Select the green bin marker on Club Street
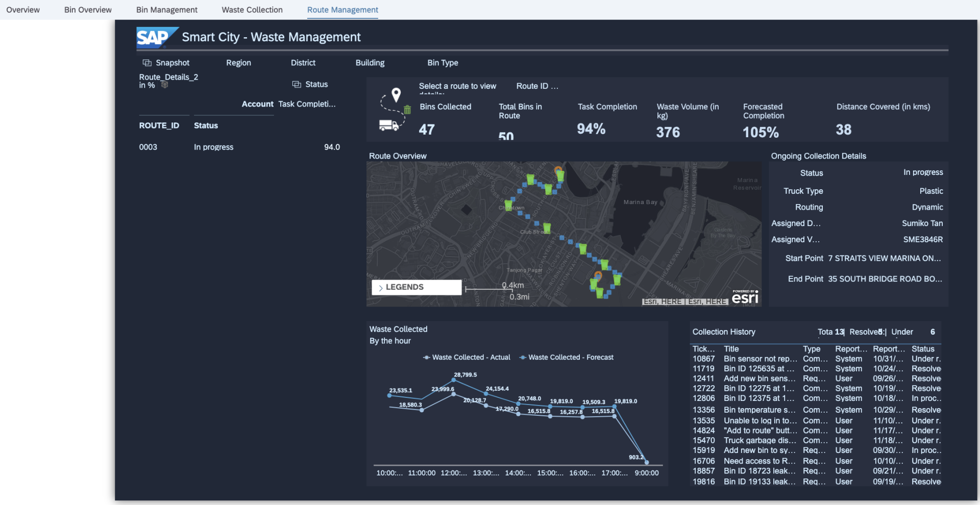The width and height of the screenshot is (980, 505). (x=547, y=228)
